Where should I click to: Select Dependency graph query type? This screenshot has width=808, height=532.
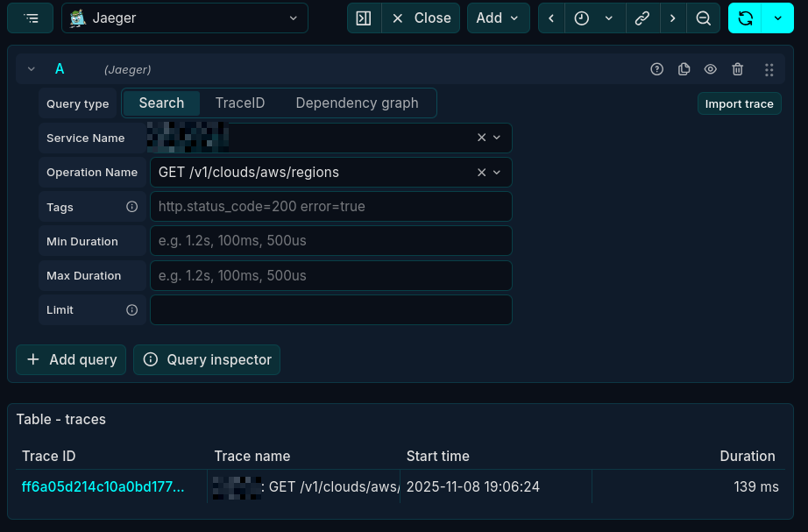coord(357,103)
